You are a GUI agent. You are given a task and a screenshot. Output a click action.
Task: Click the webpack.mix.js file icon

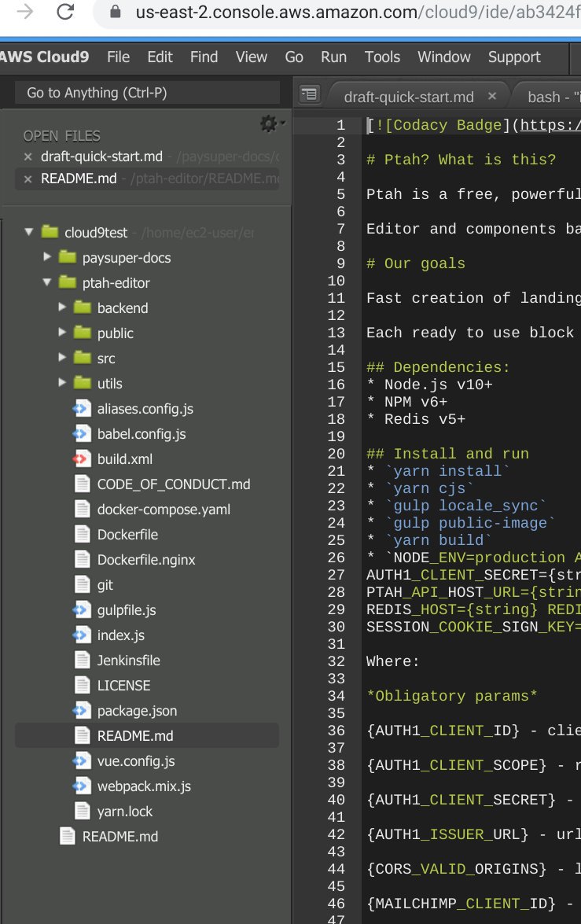(x=82, y=786)
